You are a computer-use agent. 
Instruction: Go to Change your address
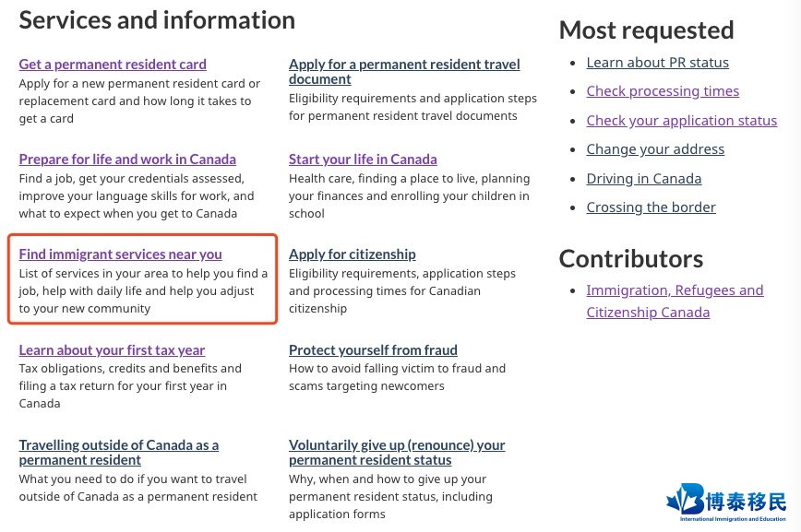[655, 149]
